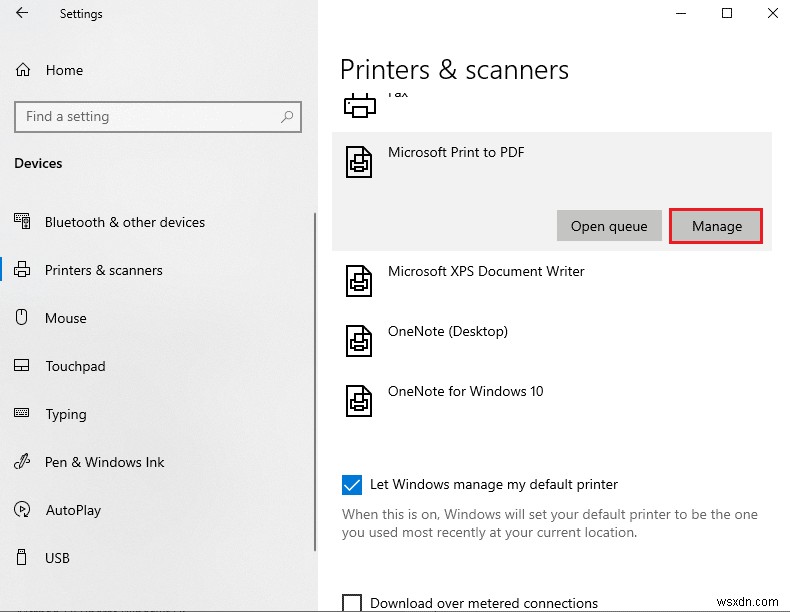Focus the Find a setting search box
Image resolution: width=790 pixels, height=612 pixels.
(x=158, y=117)
